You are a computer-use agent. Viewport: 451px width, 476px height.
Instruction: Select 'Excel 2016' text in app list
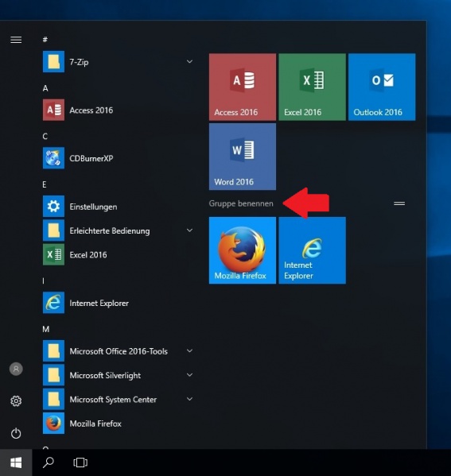(88, 255)
